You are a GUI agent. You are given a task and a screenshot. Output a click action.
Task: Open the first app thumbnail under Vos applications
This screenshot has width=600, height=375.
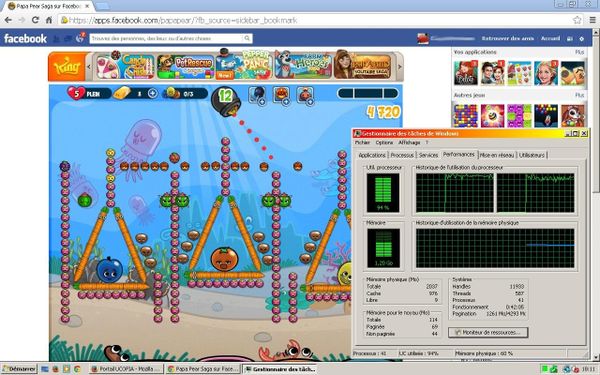coord(466,73)
